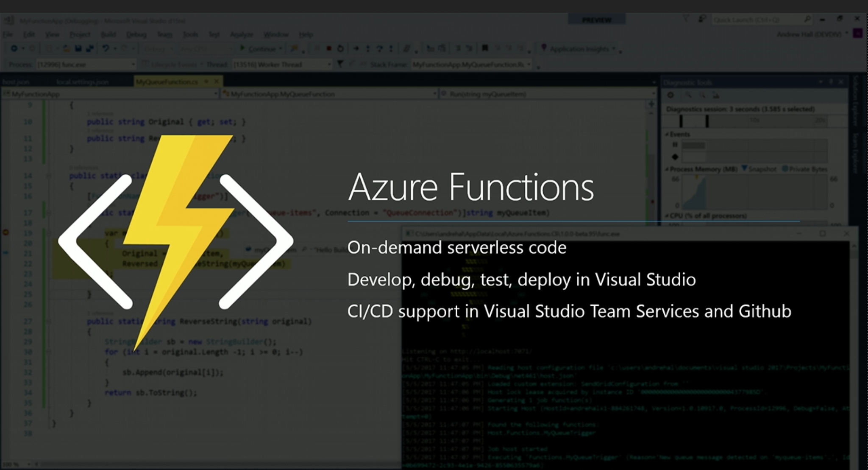This screenshot has height=470, width=868.
Task: Open the Andrew Hall account dropdown
Action: coord(812,34)
